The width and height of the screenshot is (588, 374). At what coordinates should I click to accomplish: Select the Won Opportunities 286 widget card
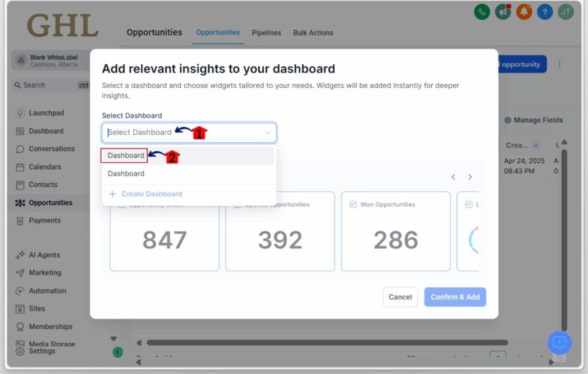click(x=396, y=231)
